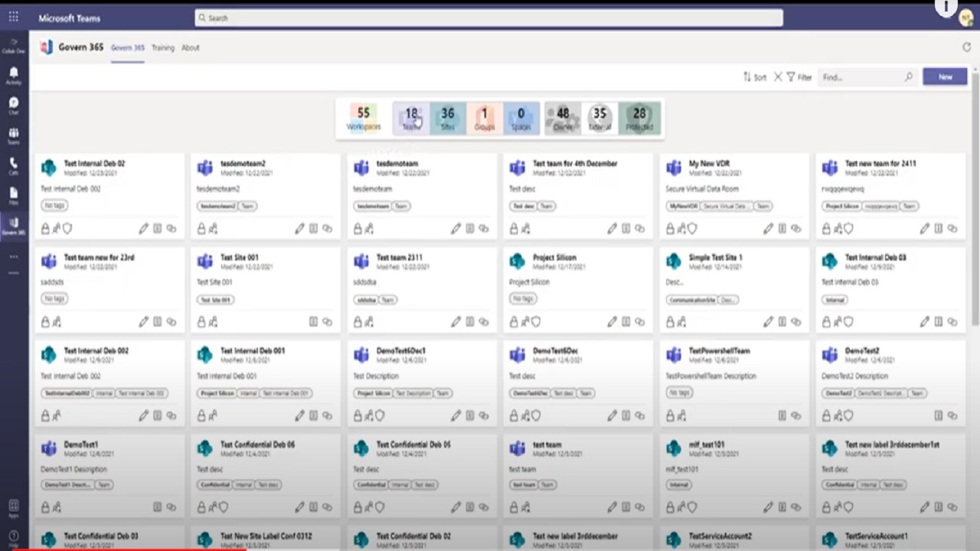Click members icon on Test team 2311 card
Image resolution: width=980 pixels, height=551 pixels.
(x=368, y=322)
